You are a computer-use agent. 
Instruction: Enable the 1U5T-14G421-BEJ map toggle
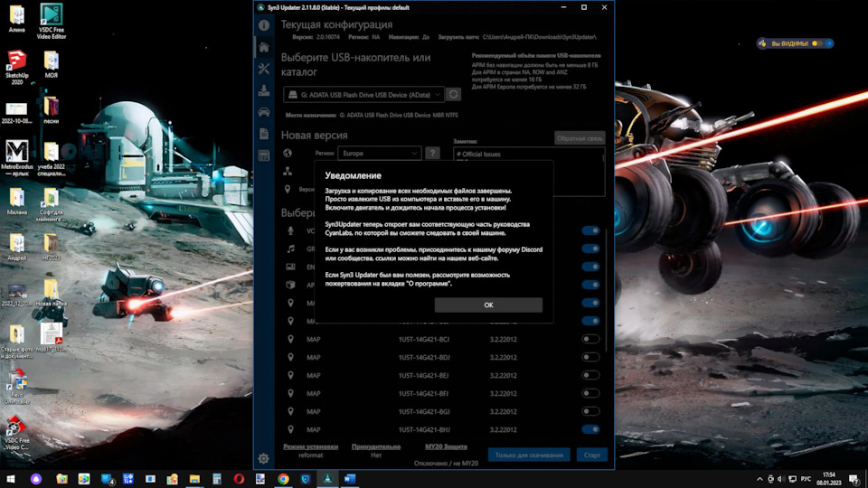tap(590, 375)
